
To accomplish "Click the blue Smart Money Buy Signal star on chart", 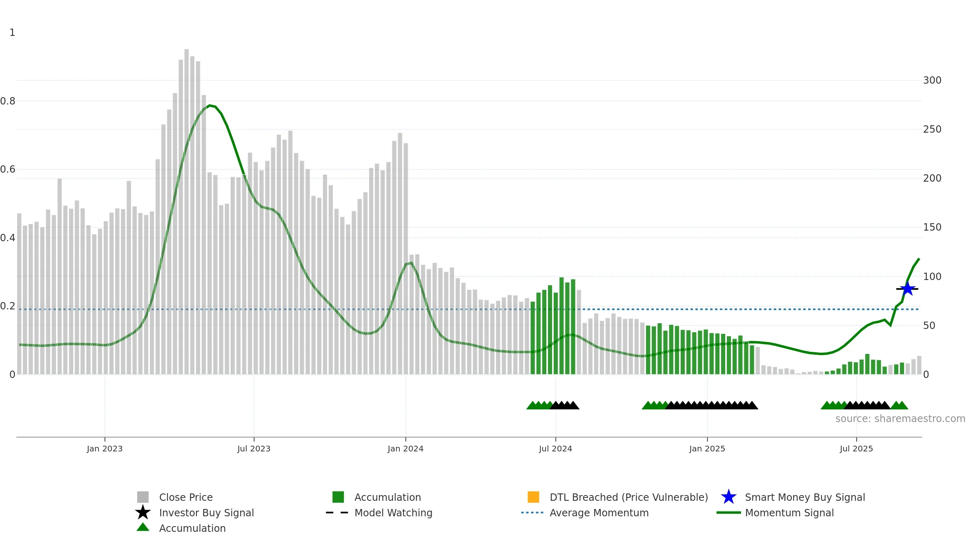I will pyautogui.click(x=907, y=289).
